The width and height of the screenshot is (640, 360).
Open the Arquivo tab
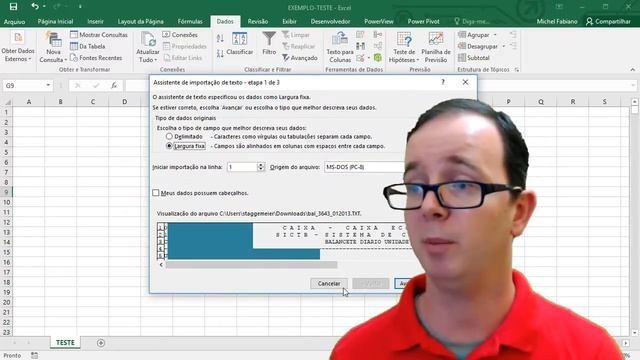click(x=14, y=21)
